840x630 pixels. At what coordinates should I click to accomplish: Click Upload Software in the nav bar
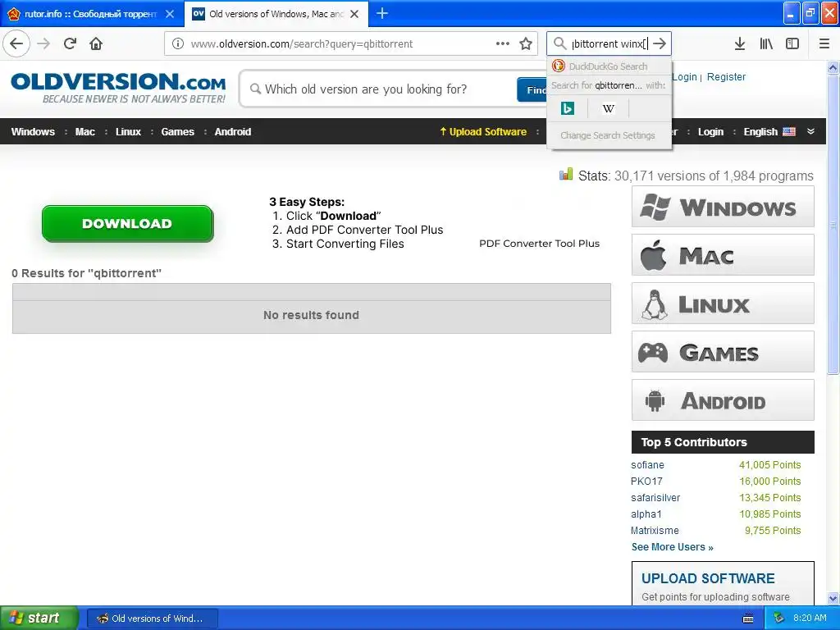pos(483,132)
